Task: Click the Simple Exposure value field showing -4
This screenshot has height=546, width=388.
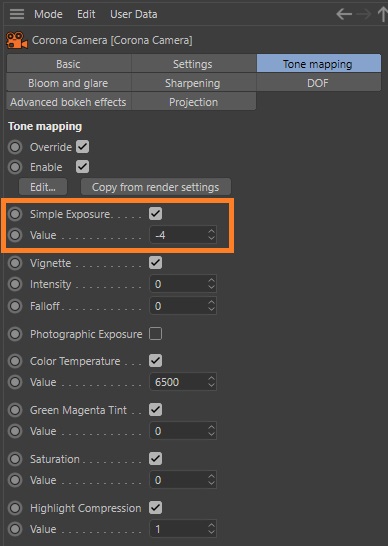Action: click(x=183, y=235)
